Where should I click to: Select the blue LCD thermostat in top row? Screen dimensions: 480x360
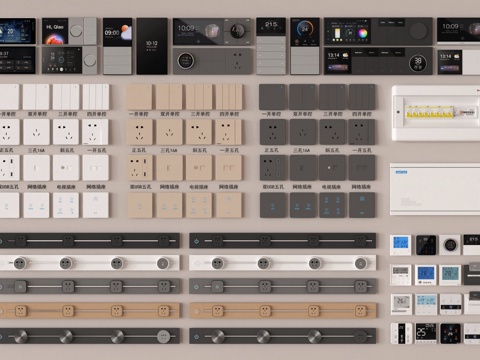click(401, 245)
